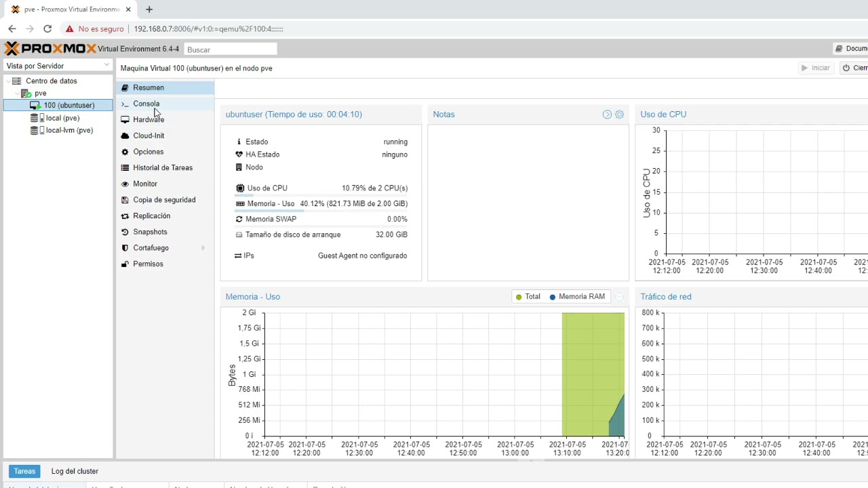
Task: Click the HA Estado heartbeat icon
Action: [239, 155]
